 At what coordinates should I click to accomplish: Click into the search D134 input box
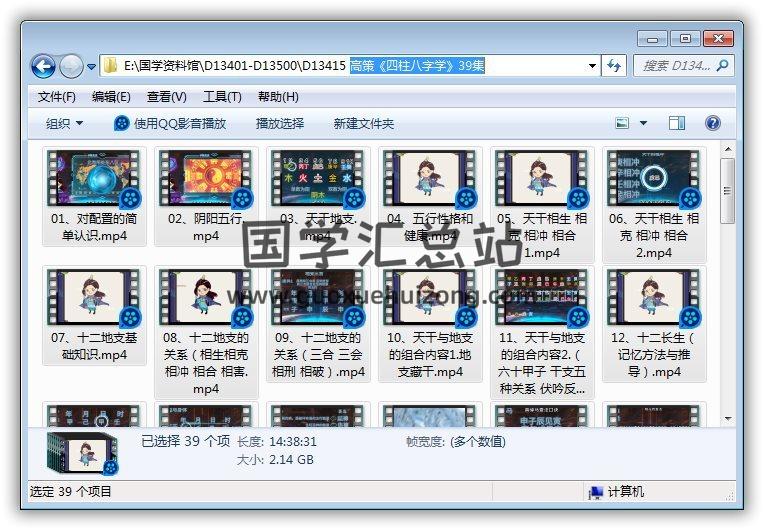[675, 66]
